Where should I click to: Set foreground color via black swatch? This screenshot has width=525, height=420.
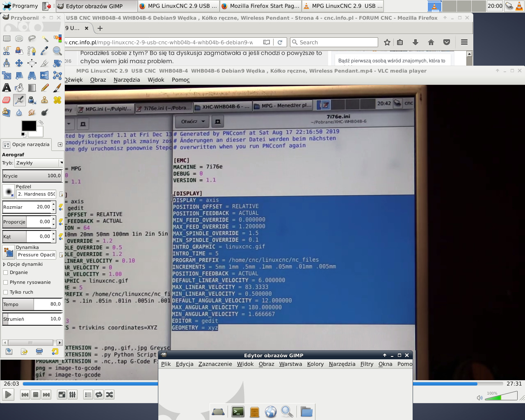click(29, 126)
